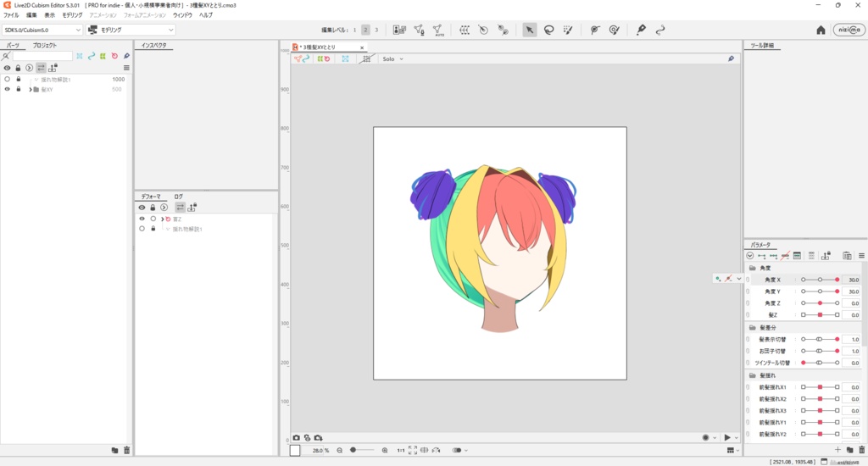This screenshot has height=466, width=868.
Task: Set edit level to 3
Action: click(x=376, y=30)
